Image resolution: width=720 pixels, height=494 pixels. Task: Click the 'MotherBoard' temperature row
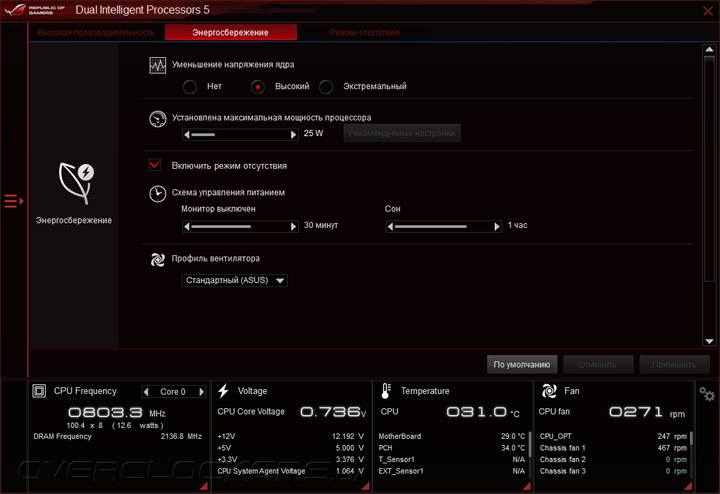(451, 436)
